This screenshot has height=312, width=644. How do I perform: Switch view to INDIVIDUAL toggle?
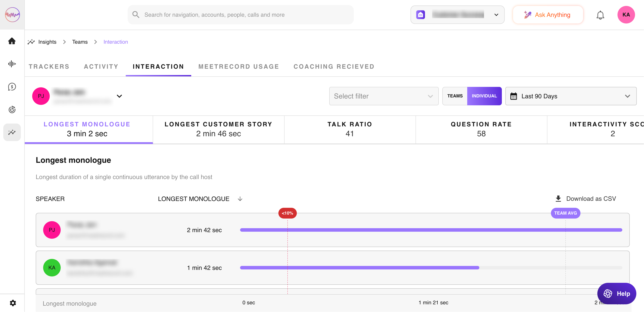click(484, 96)
